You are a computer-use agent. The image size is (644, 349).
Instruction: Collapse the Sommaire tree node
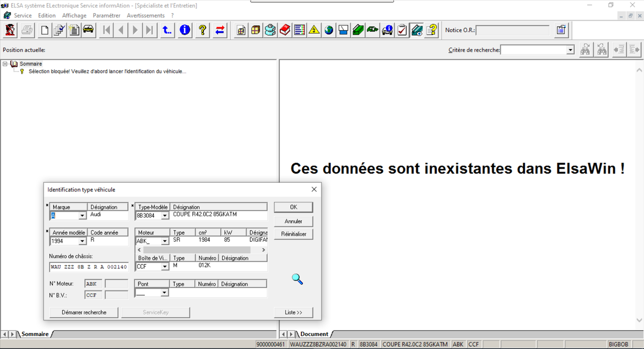(x=5, y=64)
